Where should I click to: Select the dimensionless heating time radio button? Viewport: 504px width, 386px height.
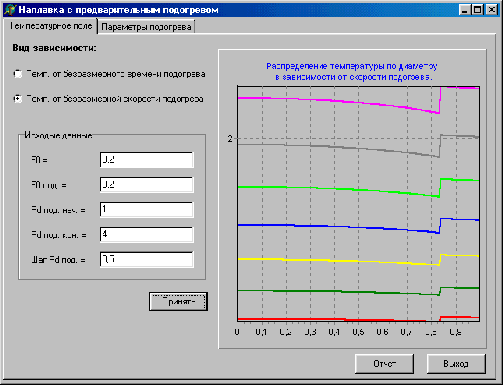[18, 74]
